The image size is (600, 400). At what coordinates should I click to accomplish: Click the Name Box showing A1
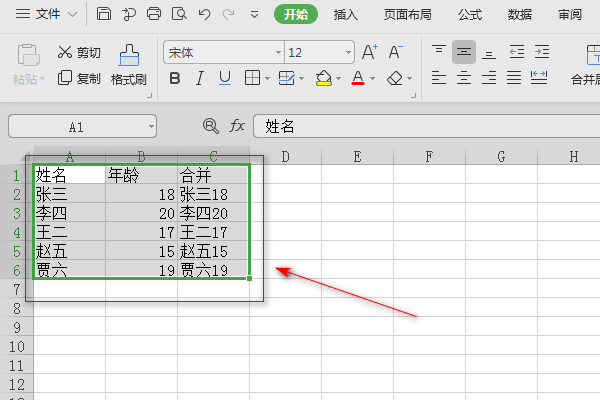77,126
